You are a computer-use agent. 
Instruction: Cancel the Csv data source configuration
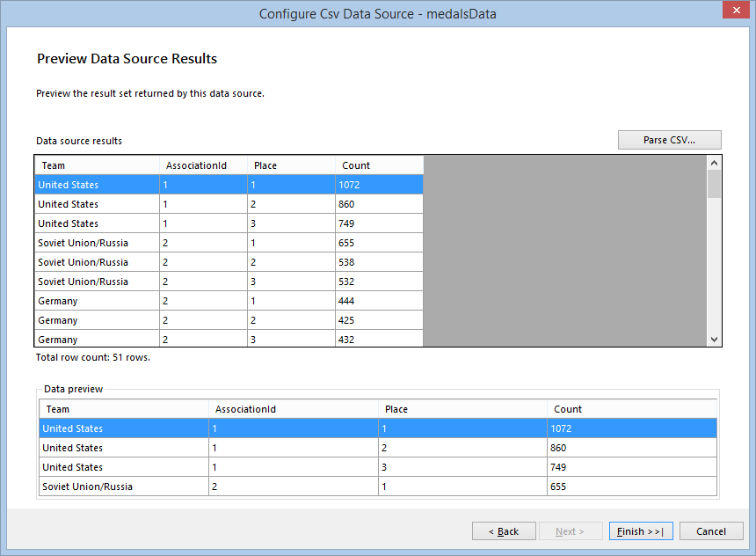pyautogui.click(x=710, y=530)
